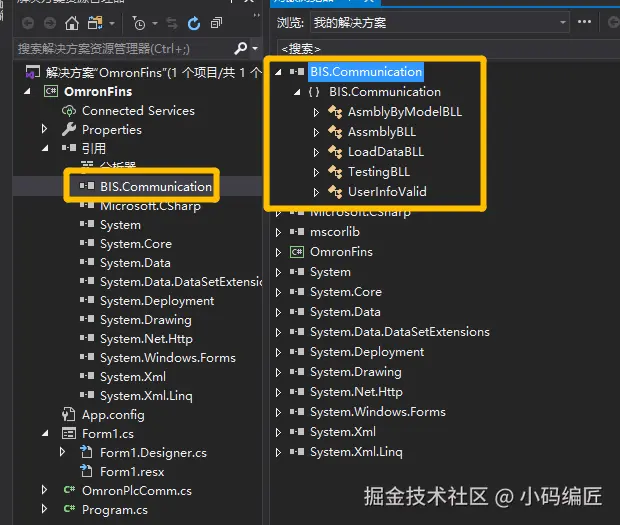Select System reference in Solution Explorer
This screenshot has width=620, height=525.
click(120, 225)
